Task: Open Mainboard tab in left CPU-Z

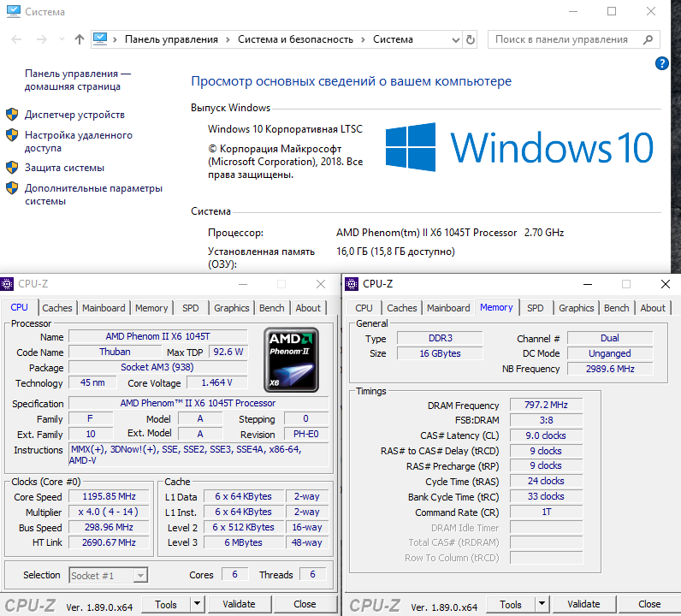Action: click(x=104, y=308)
